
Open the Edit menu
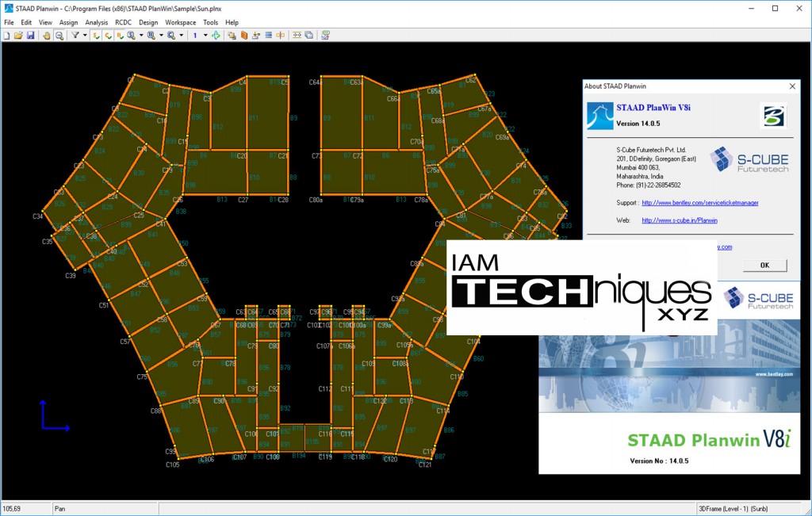tap(26, 22)
